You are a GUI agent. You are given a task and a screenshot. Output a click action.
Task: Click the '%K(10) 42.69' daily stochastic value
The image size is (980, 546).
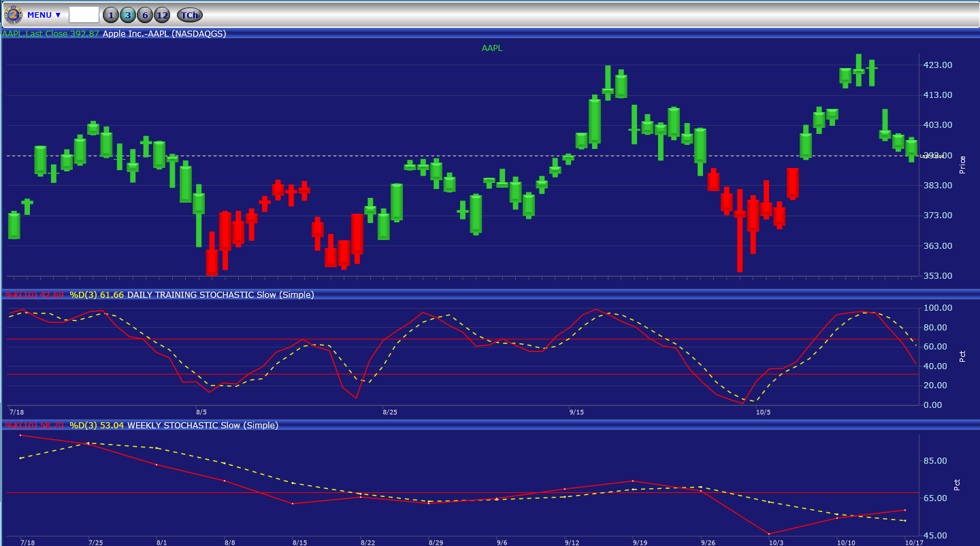35,294
